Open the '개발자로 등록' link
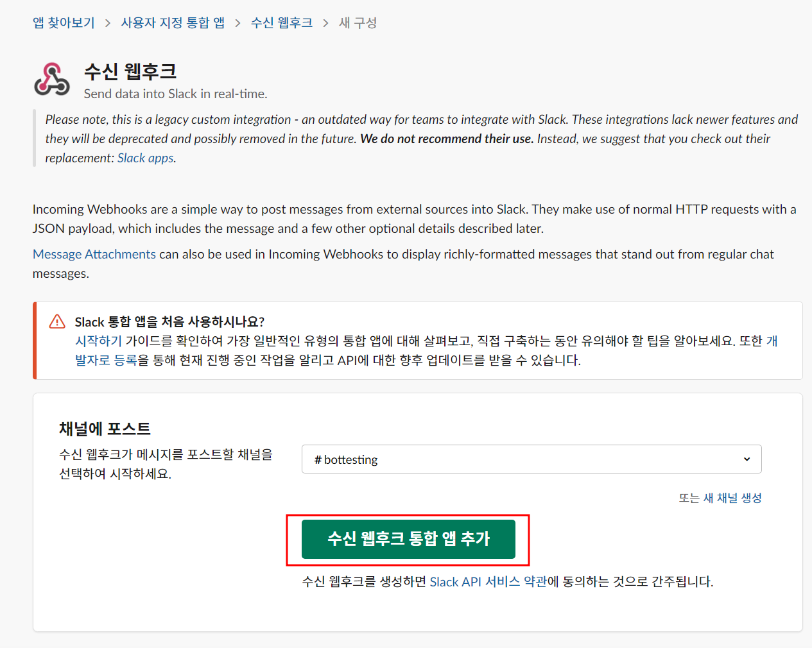 [x=106, y=360]
